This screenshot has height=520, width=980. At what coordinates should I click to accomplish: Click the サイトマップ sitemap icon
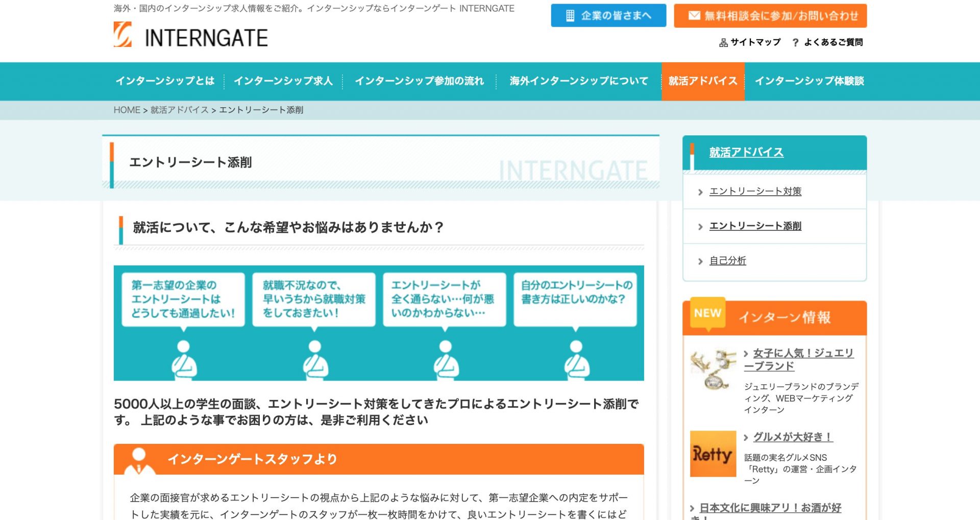723,43
